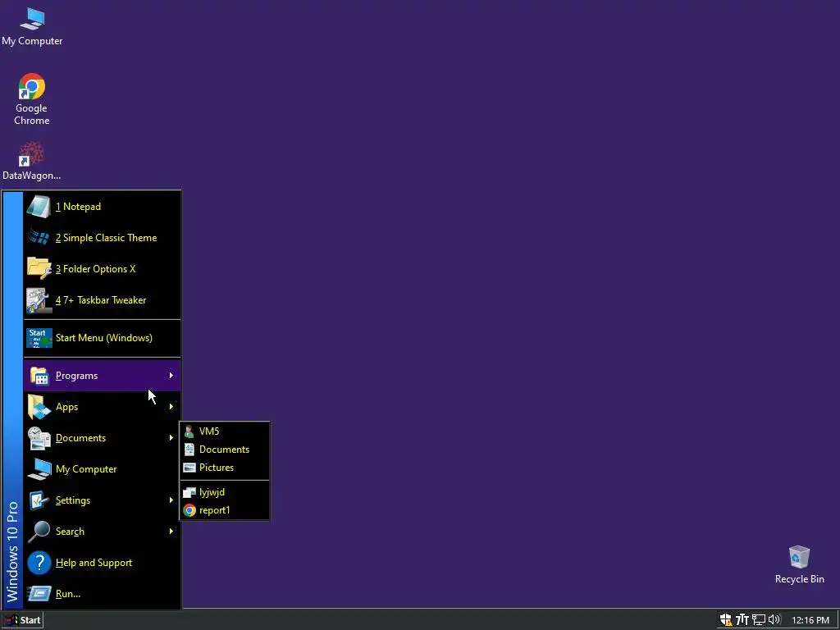Screen dimensions: 840x630
Task: Click the 12:16 PM taskbar clock
Action: coord(810,620)
